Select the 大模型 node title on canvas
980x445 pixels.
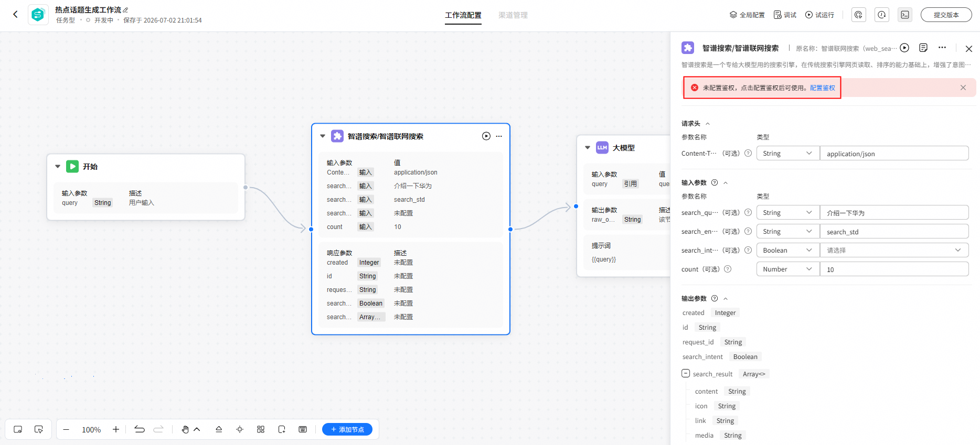coord(624,148)
